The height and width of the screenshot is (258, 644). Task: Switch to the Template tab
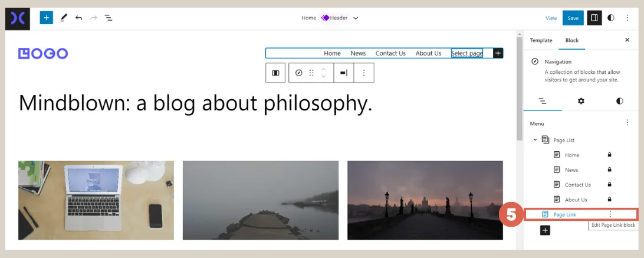tap(541, 40)
